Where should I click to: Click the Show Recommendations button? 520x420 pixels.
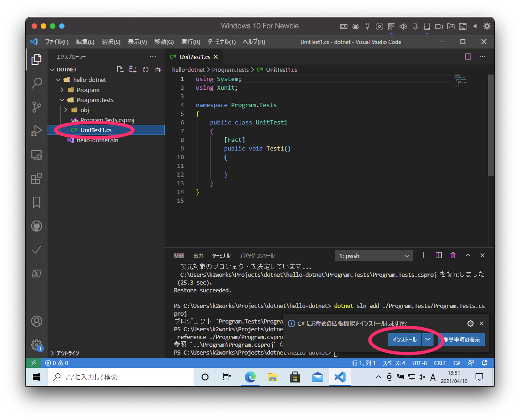(x=461, y=339)
